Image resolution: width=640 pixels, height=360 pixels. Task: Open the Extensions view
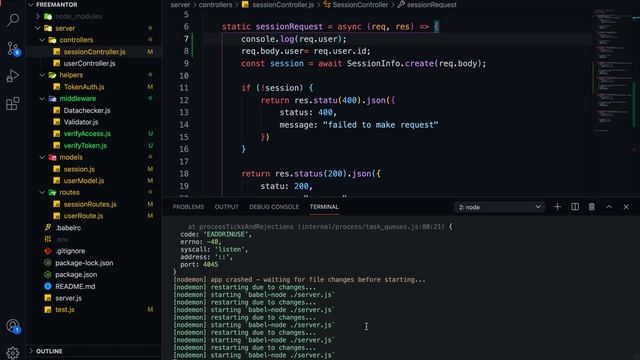pyautogui.click(x=13, y=103)
